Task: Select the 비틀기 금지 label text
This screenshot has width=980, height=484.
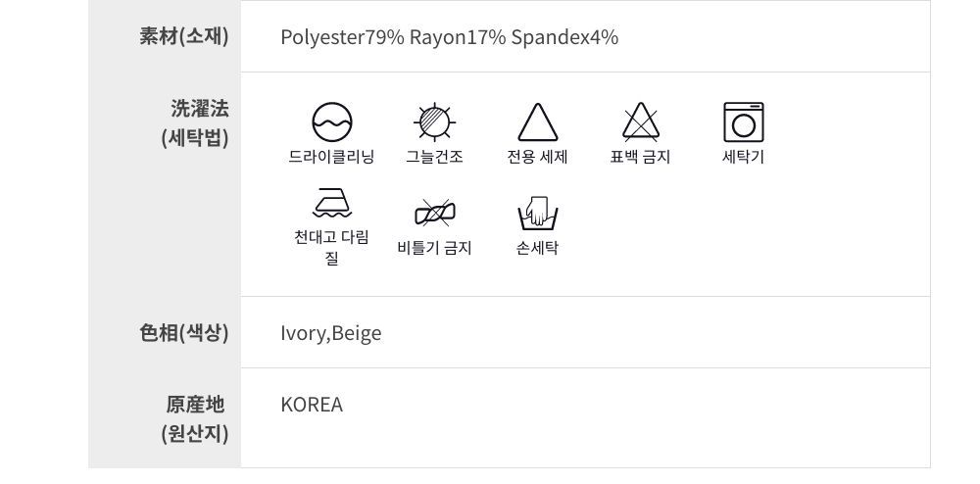Action: (434, 248)
